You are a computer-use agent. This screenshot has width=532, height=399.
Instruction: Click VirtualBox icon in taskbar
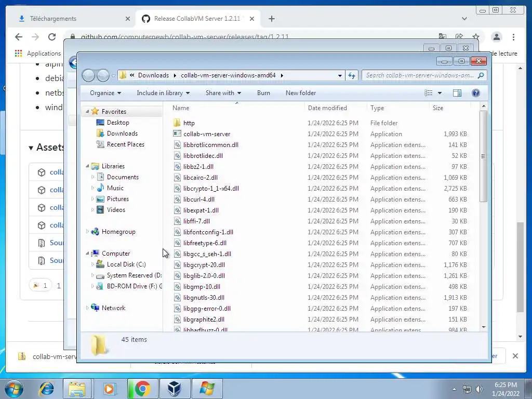(x=175, y=389)
